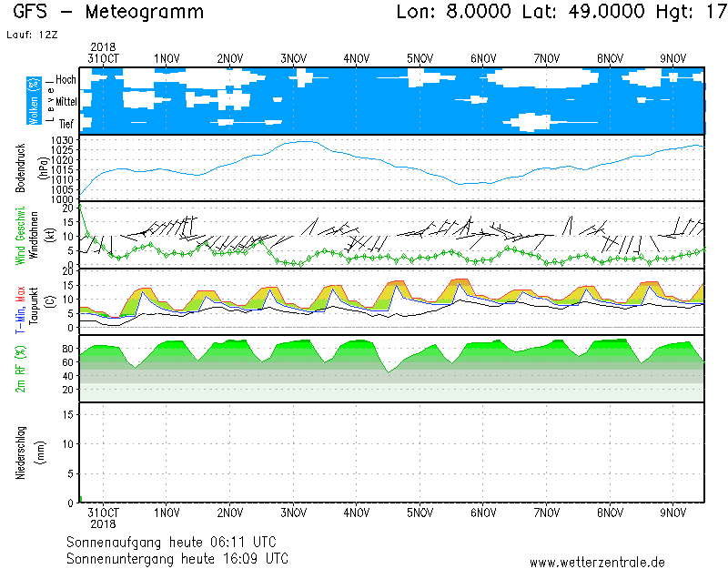Click the www.wetterzentrale.de website link
The width and height of the screenshot is (728, 569).
pyautogui.click(x=597, y=562)
